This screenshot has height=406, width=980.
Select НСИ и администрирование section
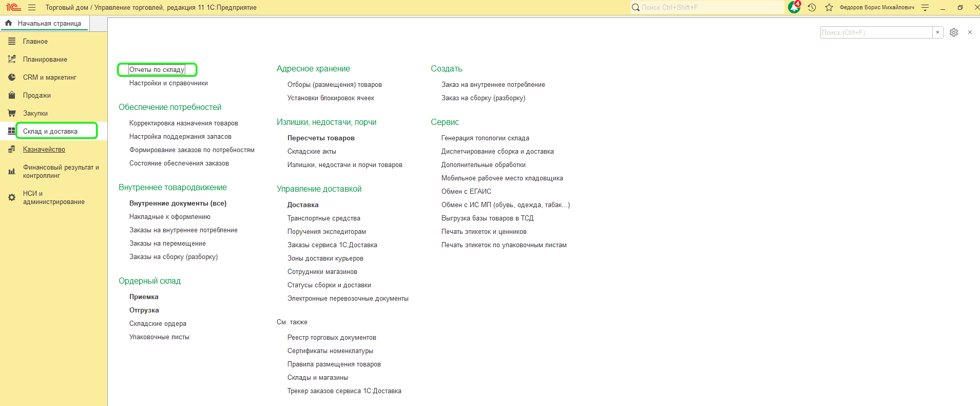click(x=53, y=197)
